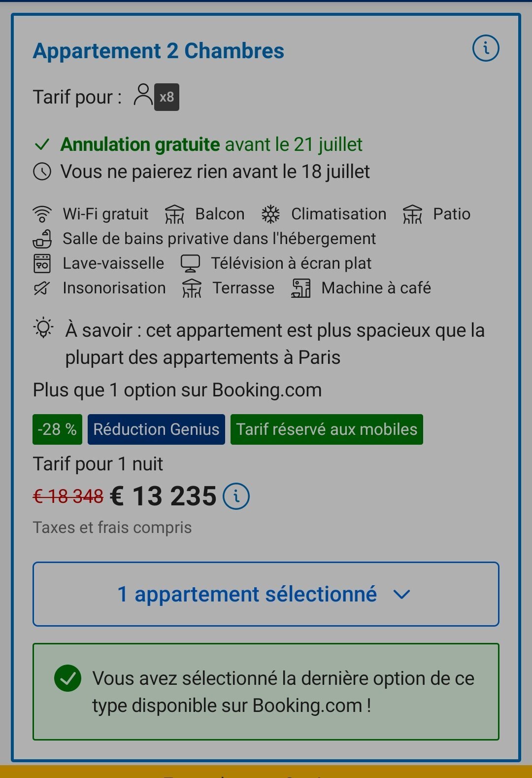Tap the lightbulb À savoir icon
Image resolution: width=532 pixels, height=778 pixels.
(43, 329)
